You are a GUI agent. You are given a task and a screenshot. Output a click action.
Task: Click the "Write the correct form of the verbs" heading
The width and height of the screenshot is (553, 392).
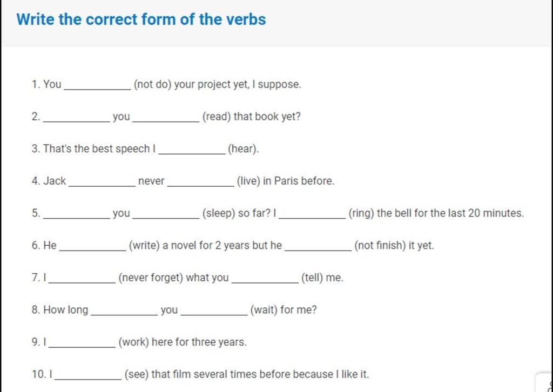pyautogui.click(x=141, y=19)
